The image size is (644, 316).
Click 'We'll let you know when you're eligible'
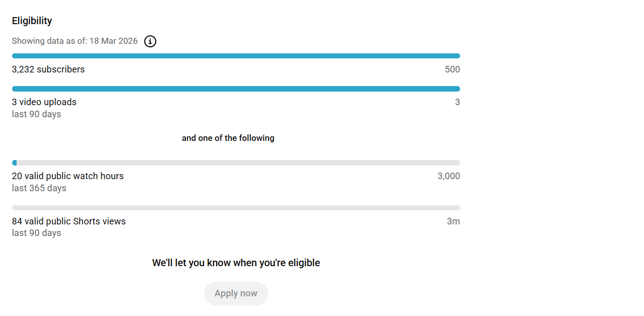tap(236, 263)
